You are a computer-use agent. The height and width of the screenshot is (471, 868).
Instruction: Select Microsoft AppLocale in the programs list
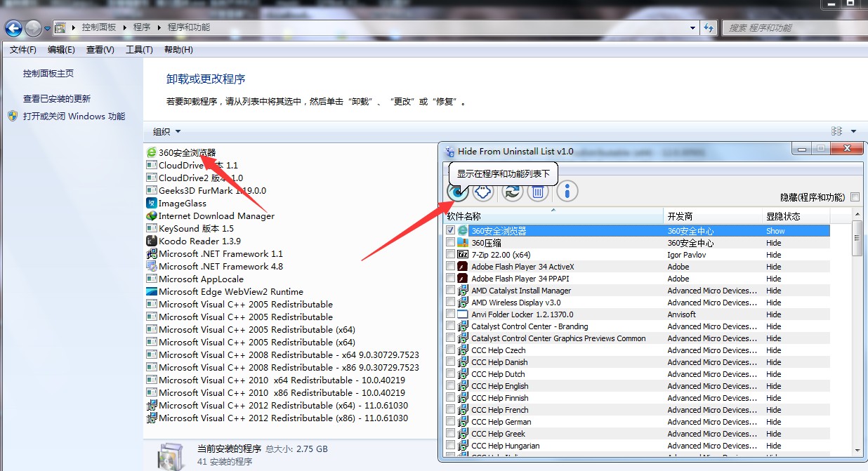[195, 279]
